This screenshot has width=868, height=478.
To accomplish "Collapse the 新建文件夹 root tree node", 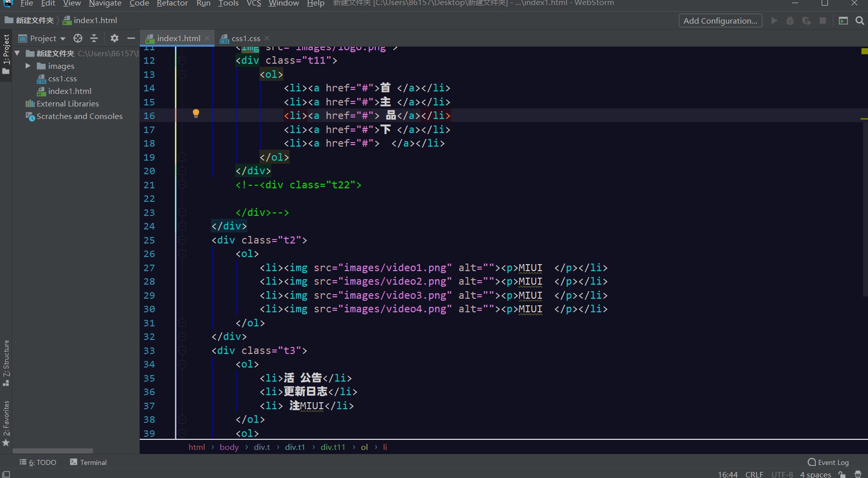I will coord(18,53).
